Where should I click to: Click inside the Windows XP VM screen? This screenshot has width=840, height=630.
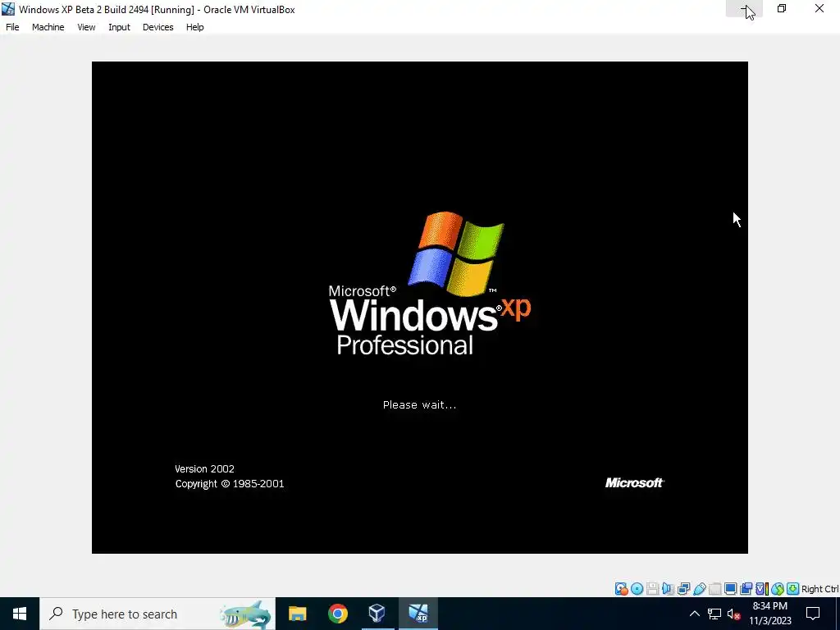click(419, 307)
